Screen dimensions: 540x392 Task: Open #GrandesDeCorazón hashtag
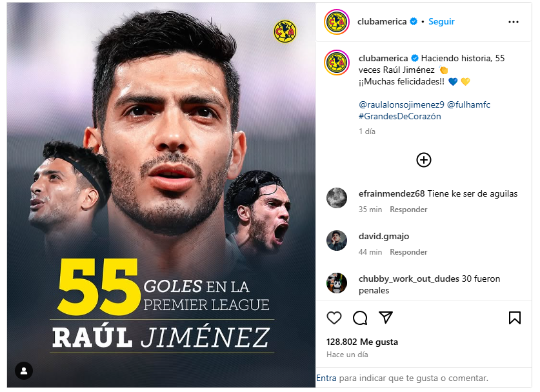pyautogui.click(x=399, y=116)
